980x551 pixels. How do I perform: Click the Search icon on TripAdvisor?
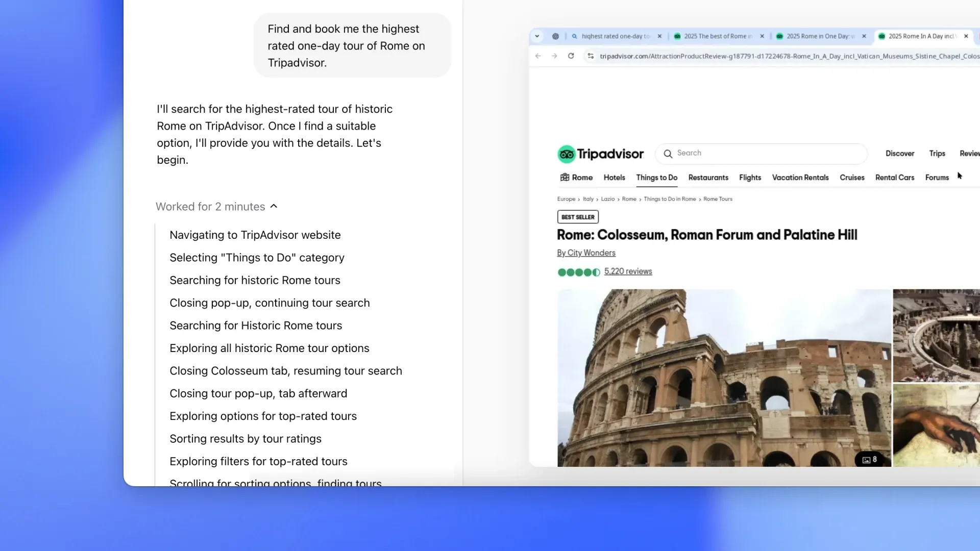click(668, 154)
